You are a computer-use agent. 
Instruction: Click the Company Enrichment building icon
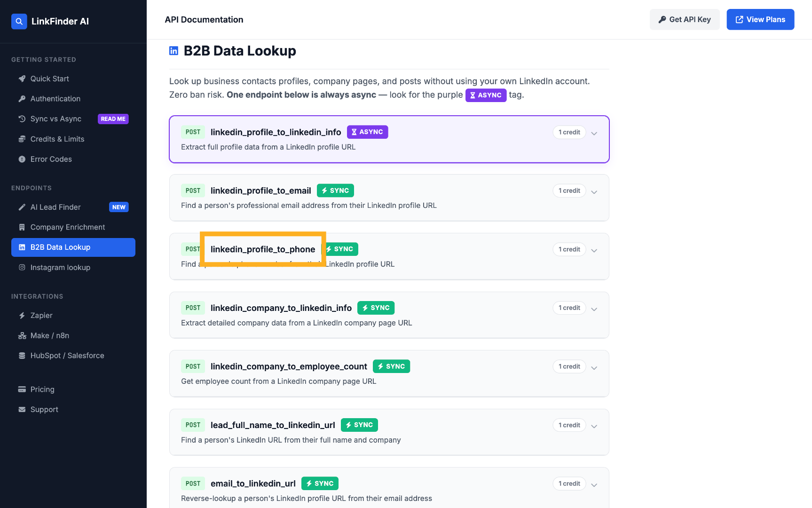point(22,227)
